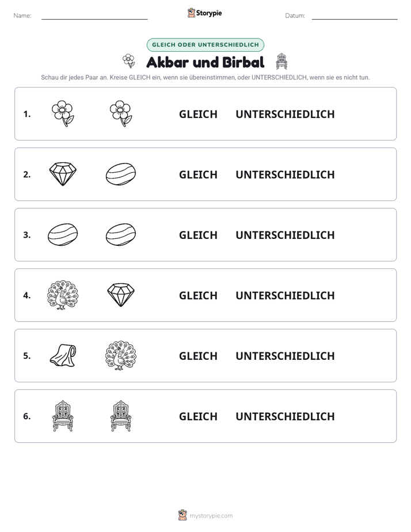
Task: Click the Name line field
Action: pyautogui.click(x=94, y=16)
